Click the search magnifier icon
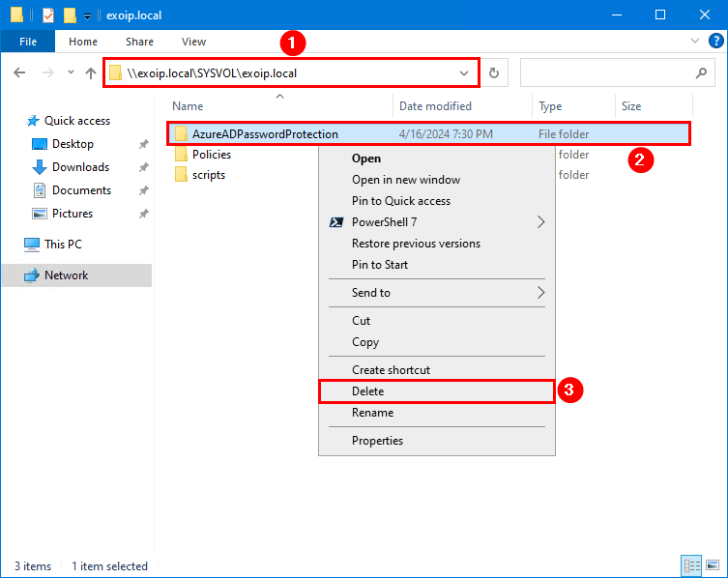This screenshot has width=728, height=578. tap(701, 73)
